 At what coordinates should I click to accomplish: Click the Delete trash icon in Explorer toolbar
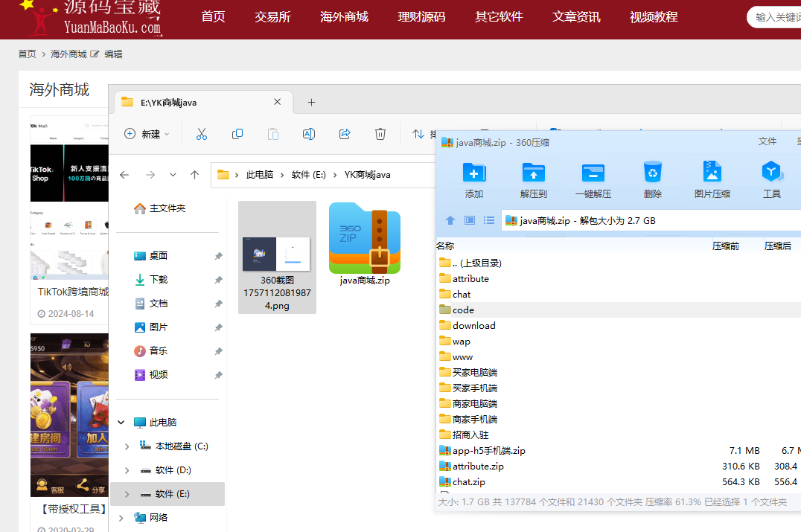[380, 134]
